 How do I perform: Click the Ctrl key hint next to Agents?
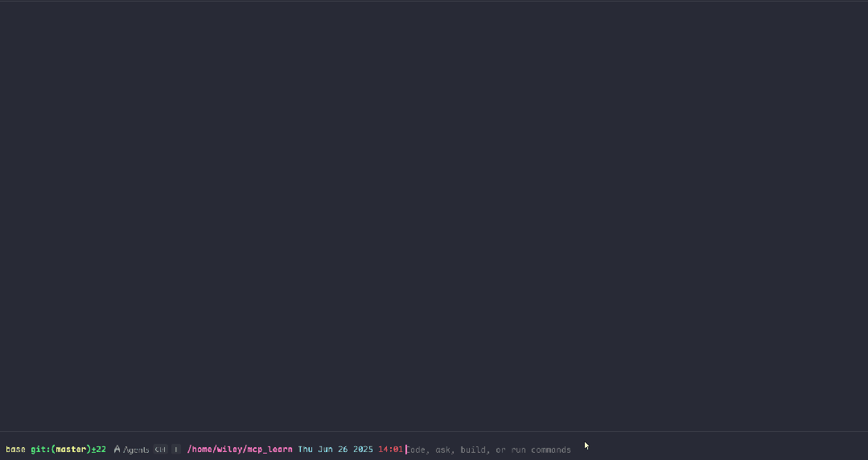pos(161,450)
